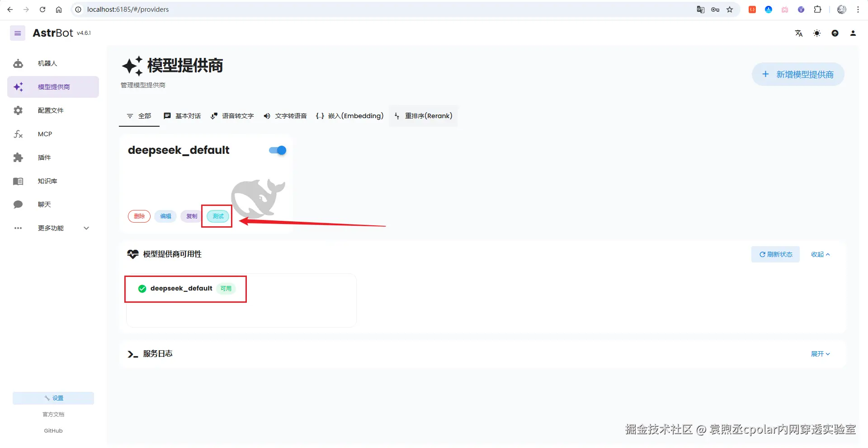The width and height of the screenshot is (868, 448).
Task: Click the deepseek_default availability status item
Action: coord(241,300)
